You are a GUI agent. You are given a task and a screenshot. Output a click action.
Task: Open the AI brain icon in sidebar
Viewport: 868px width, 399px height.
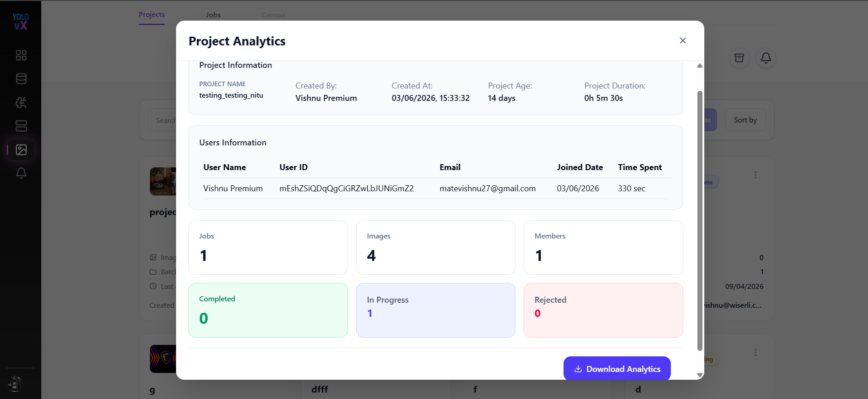(x=21, y=102)
